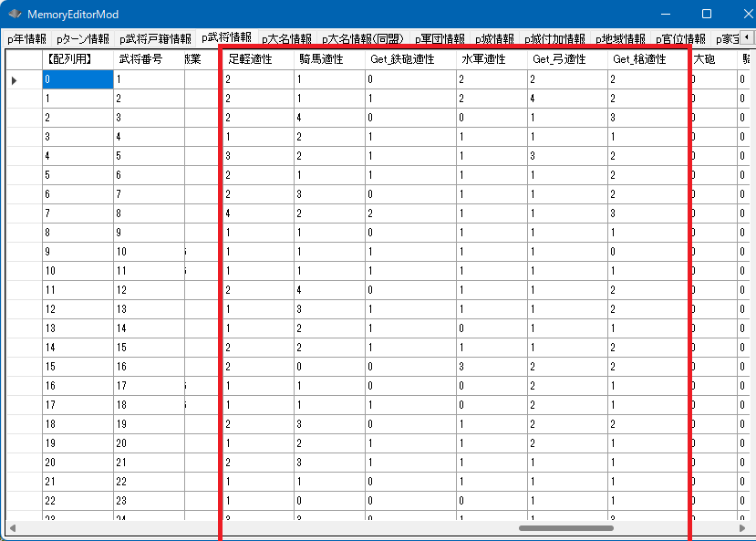Go to the p城付加情報 tab
756x541 pixels.
[x=554, y=39]
